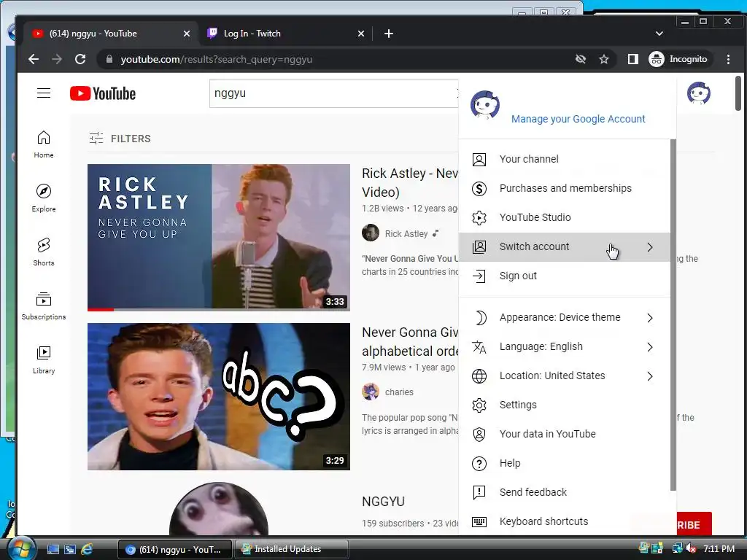
Task: Open Internet Explorer from quick launch
Action: tap(88, 549)
